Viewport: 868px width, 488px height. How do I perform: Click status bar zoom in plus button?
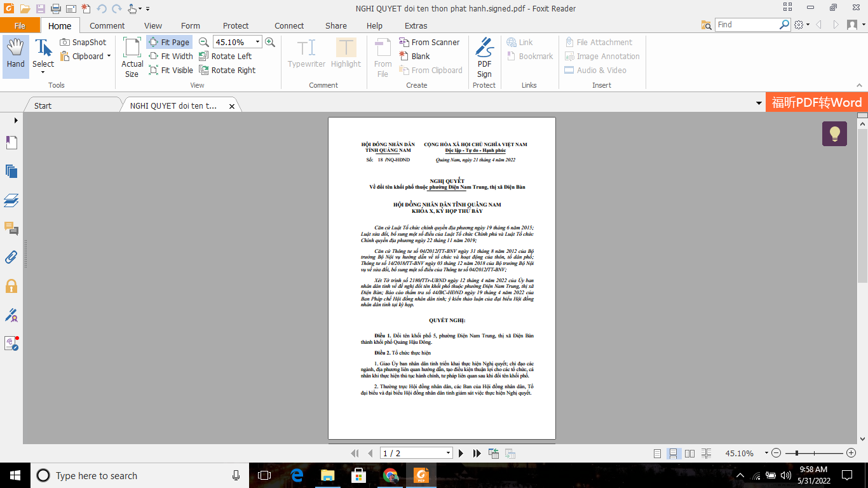click(851, 453)
